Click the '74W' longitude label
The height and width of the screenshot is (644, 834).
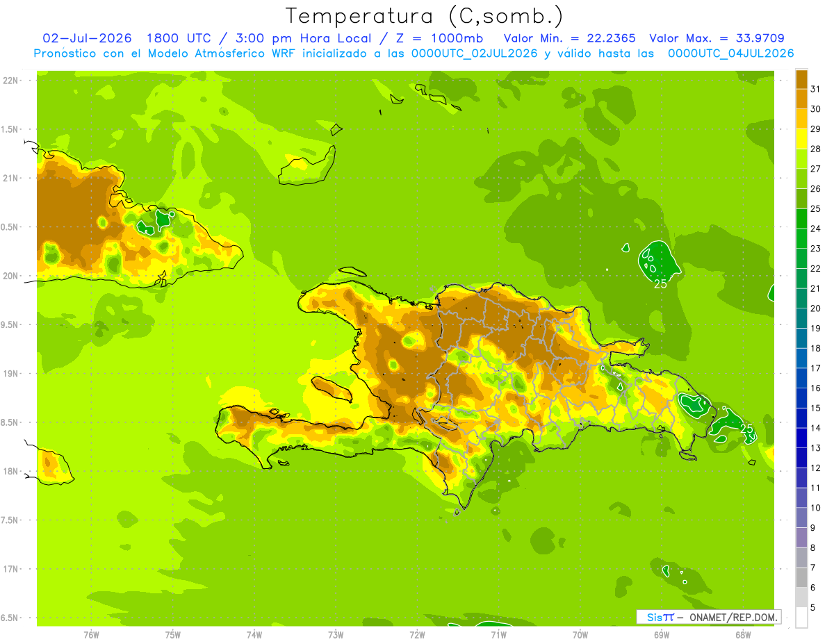[x=254, y=634]
